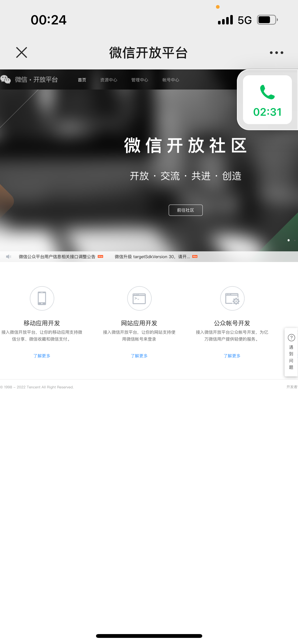Select the 首页 navigation tab

tap(82, 80)
